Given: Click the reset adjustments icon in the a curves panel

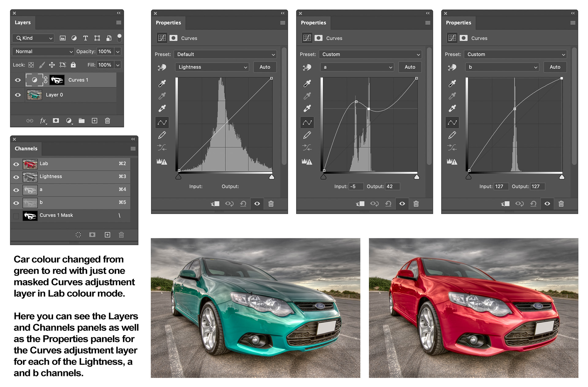Looking at the screenshot, I should (388, 204).
